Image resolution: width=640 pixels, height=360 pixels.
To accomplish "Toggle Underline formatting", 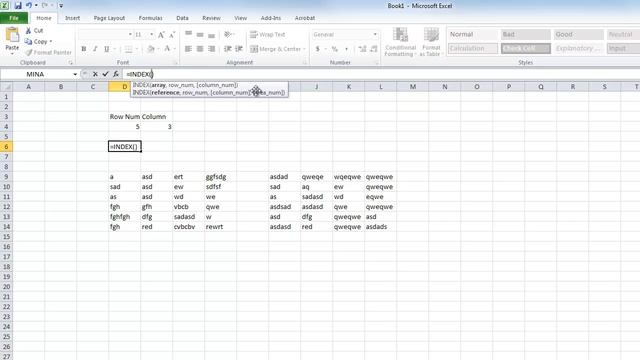I will pyautogui.click(x=107, y=49).
